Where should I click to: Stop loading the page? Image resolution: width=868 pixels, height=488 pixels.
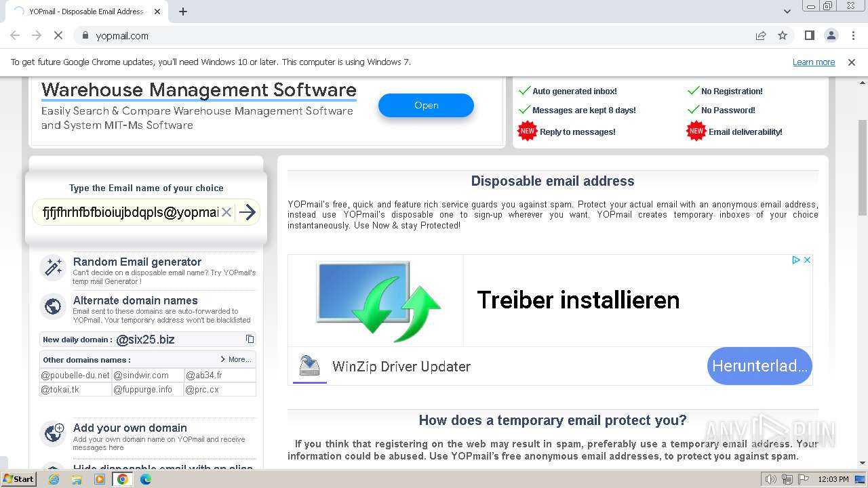click(58, 35)
